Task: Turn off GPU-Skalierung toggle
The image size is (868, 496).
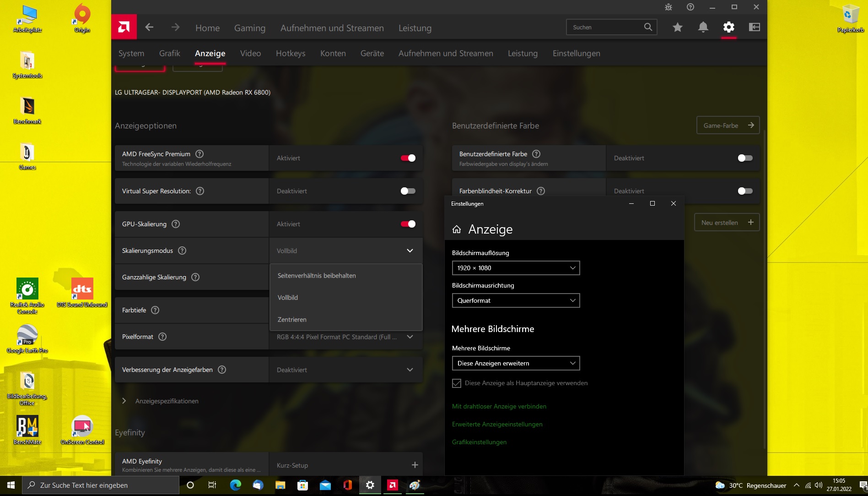Action: (408, 224)
